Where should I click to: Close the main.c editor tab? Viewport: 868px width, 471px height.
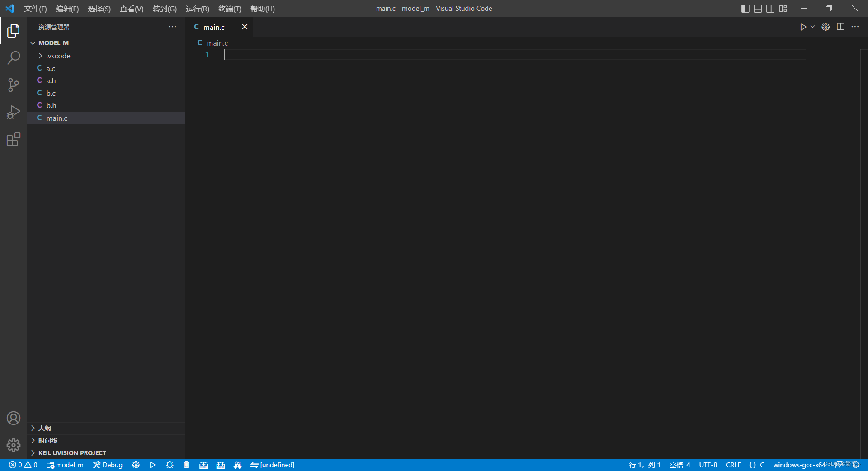pos(245,27)
